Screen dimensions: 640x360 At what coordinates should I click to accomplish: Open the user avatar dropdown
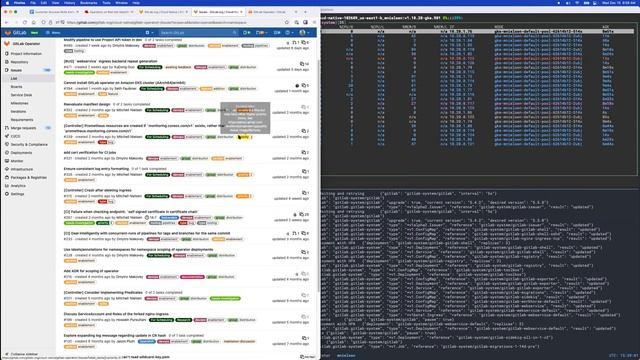point(304,32)
